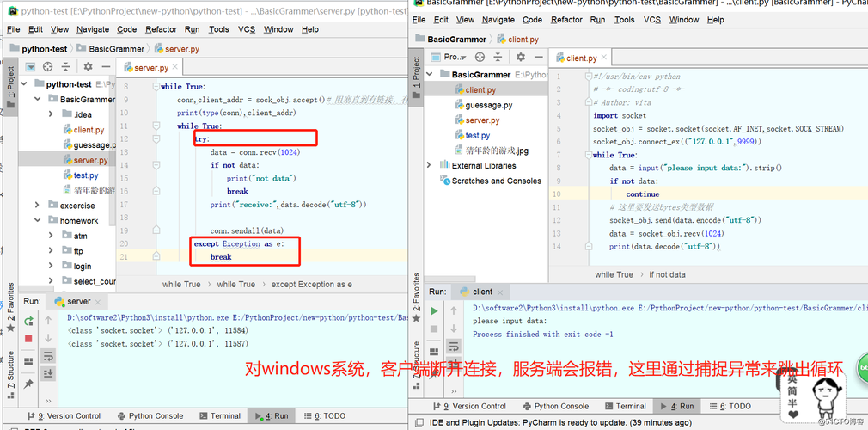Click Scroll from source icon in right Project toolbar
The width and height of the screenshot is (868, 430).
click(480, 57)
